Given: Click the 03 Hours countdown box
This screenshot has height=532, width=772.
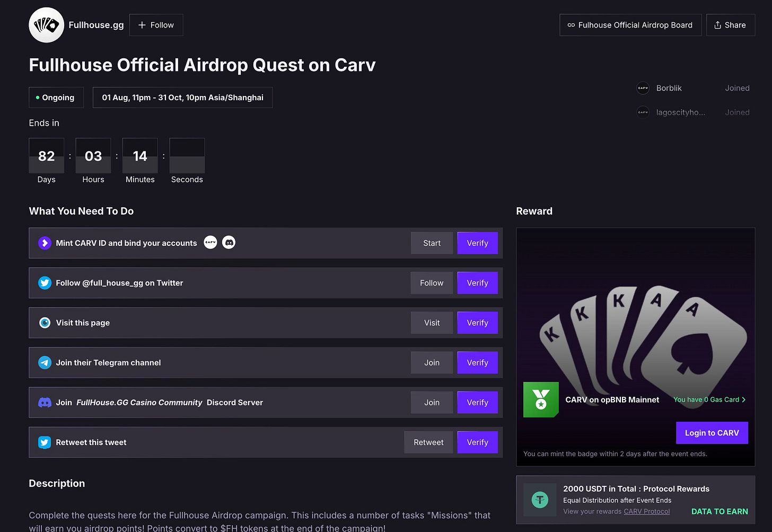Looking at the screenshot, I should [x=93, y=156].
